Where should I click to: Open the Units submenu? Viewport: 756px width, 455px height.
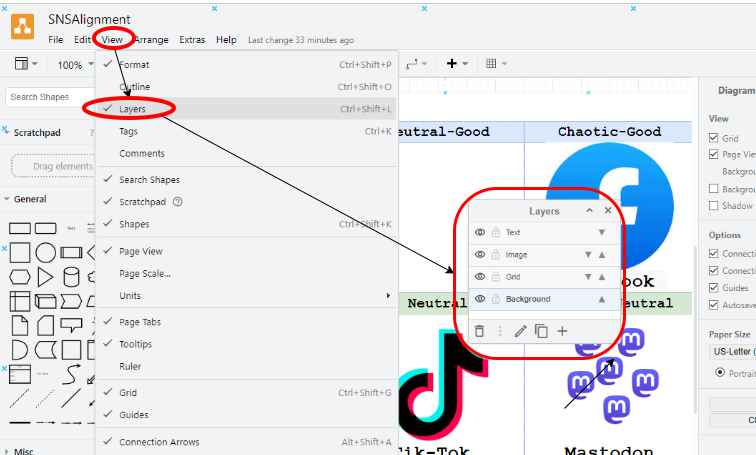tap(247, 295)
